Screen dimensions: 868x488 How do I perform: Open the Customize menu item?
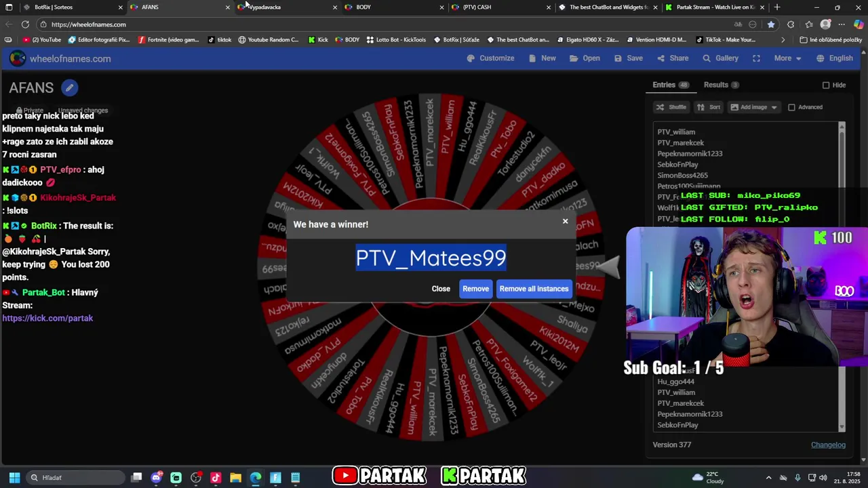pyautogui.click(x=490, y=58)
